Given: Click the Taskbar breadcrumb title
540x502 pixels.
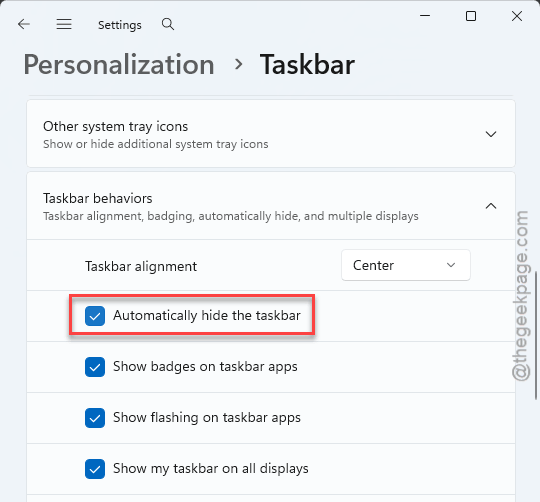Looking at the screenshot, I should (x=307, y=64).
